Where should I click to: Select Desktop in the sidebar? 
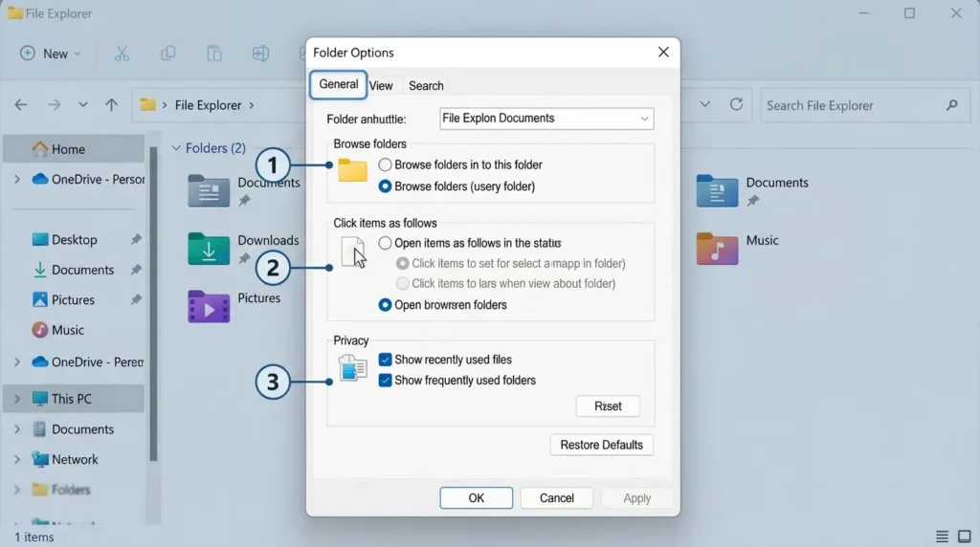(74, 240)
